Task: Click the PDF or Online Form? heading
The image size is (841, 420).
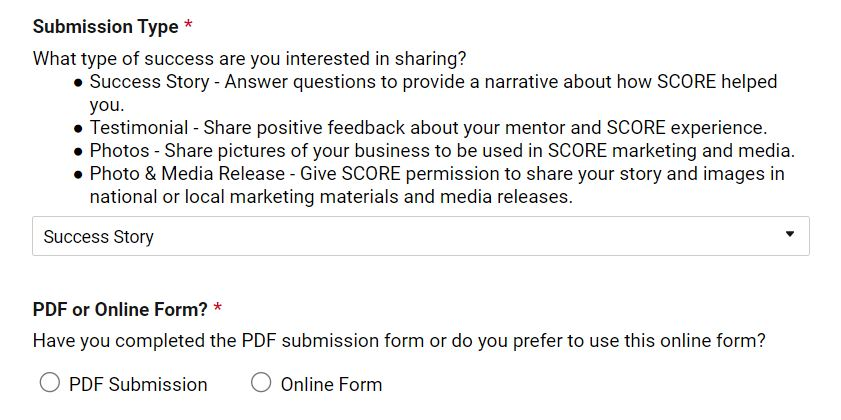Action: tap(120, 310)
